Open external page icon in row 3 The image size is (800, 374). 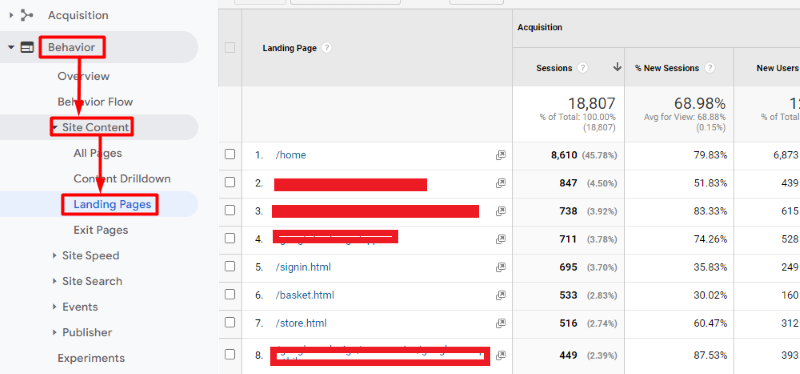tap(501, 211)
